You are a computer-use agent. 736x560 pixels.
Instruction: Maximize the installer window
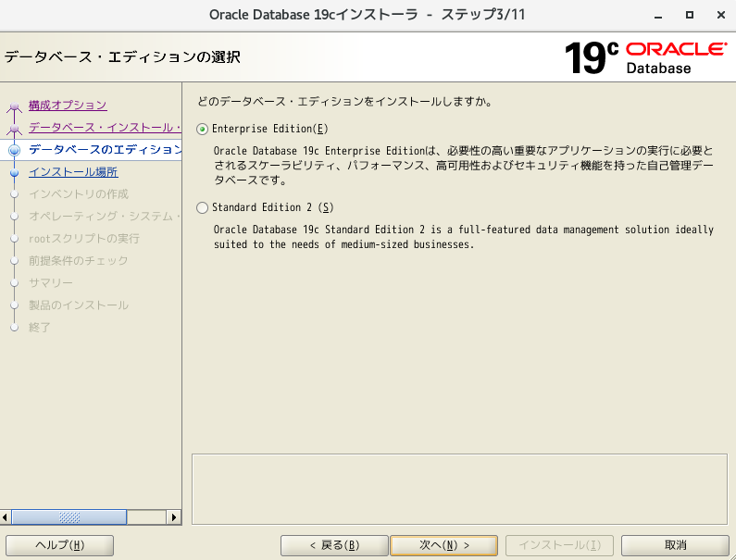click(690, 15)
